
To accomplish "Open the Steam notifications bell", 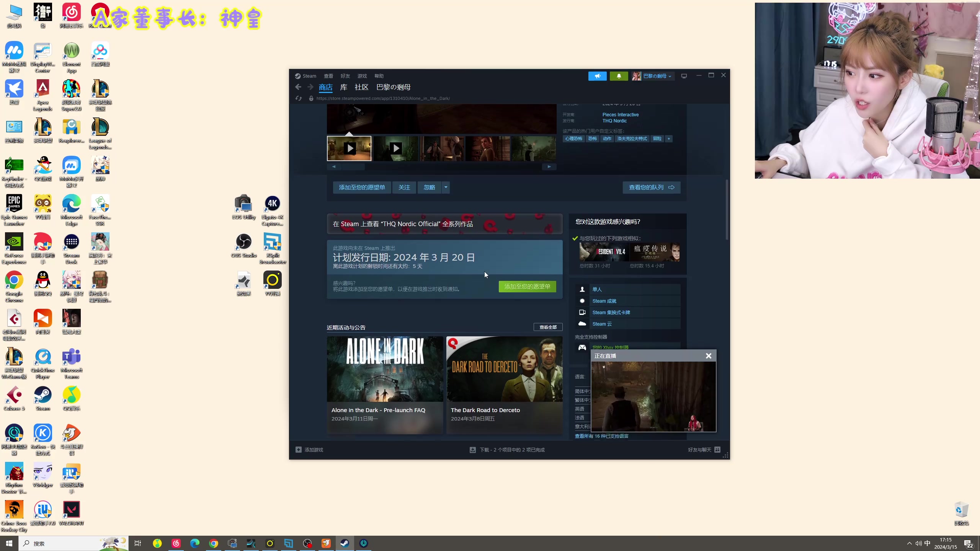I will pos(619,76).
